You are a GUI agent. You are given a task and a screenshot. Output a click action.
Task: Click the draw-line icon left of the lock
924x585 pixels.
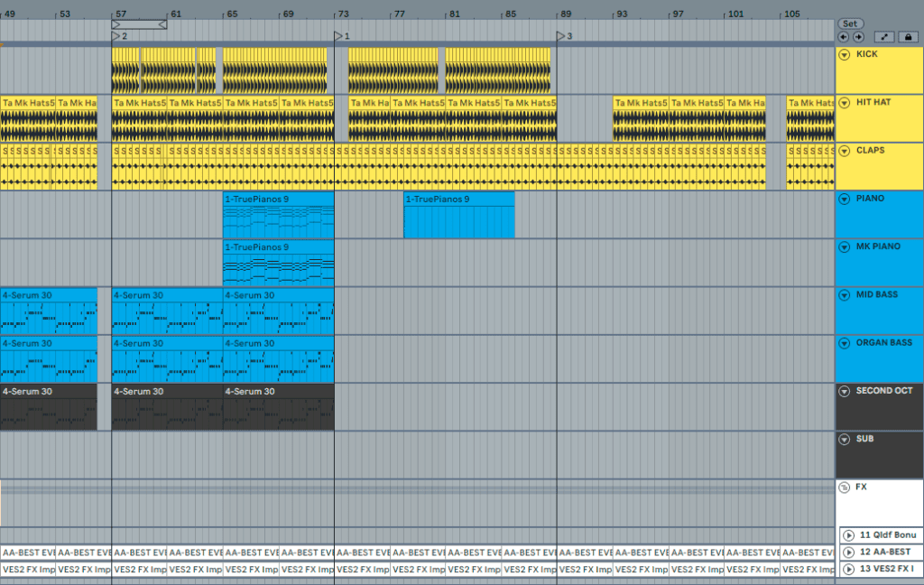(884, 37)
